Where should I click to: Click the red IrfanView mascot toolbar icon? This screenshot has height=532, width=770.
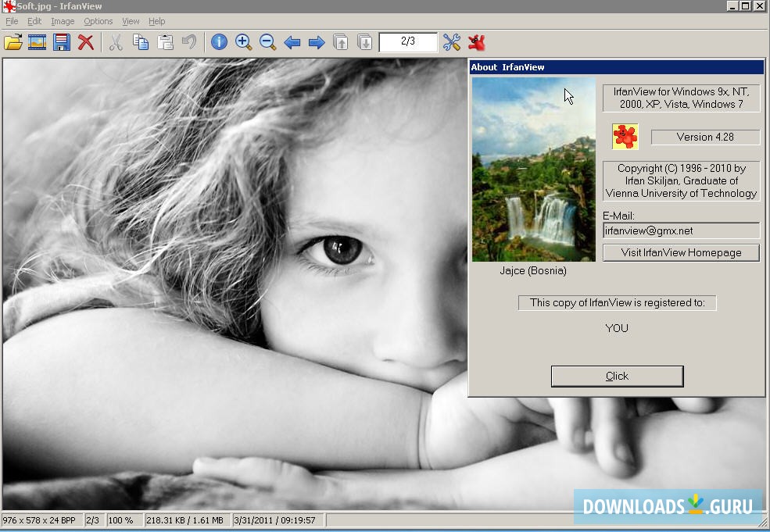(x=476, y=42)
